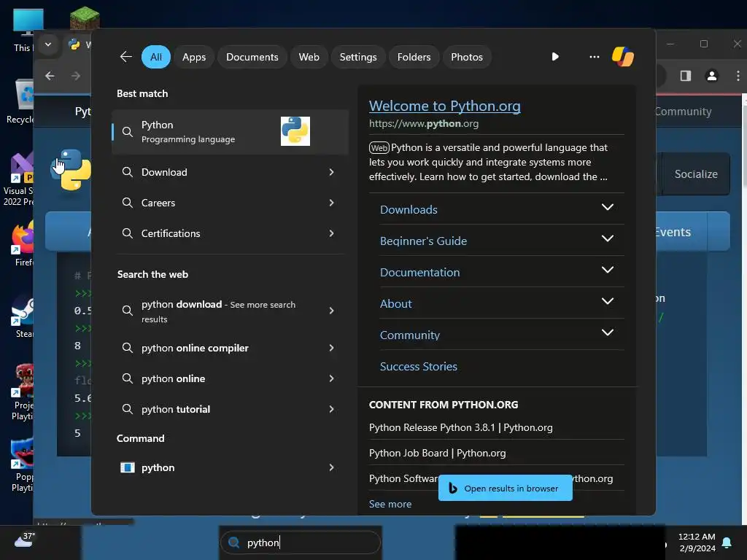Open the Downloads link in preview
Image resolution: width=747 pixels, height=560 pixels.
point(409,209)
